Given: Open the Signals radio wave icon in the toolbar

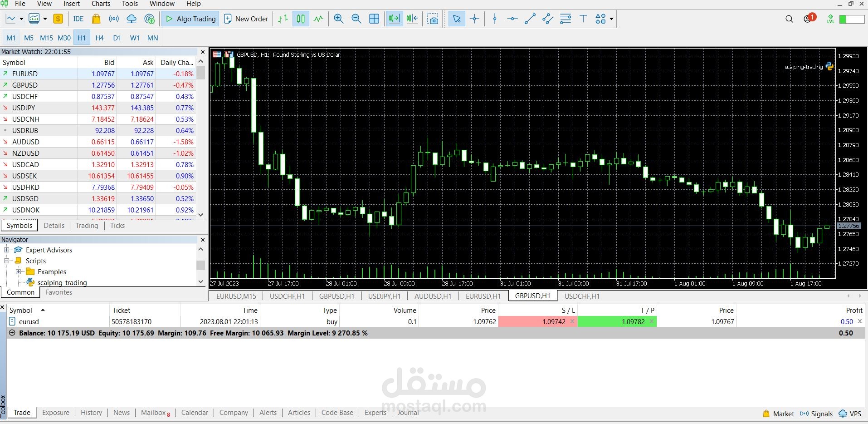Looking at the screenshot, I should click(114, 19).
